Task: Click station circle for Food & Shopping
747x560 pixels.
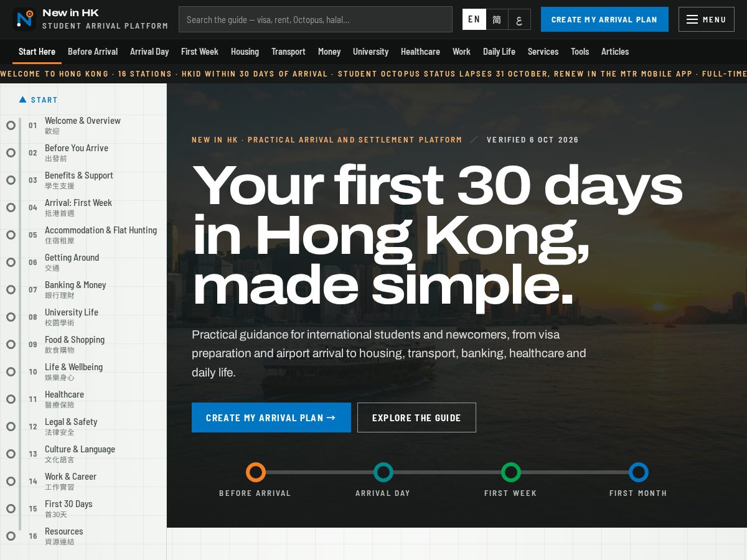Action: tap(11, 344)
